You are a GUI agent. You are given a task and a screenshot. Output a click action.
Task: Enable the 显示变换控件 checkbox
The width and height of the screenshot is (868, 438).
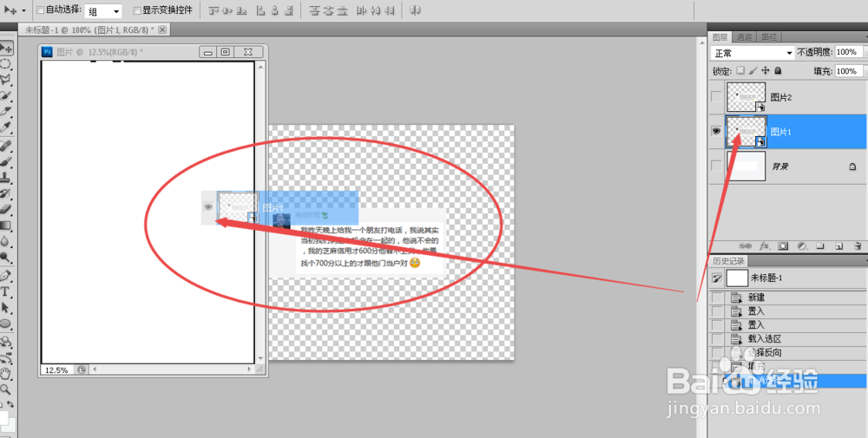click(x=137, y=10)
